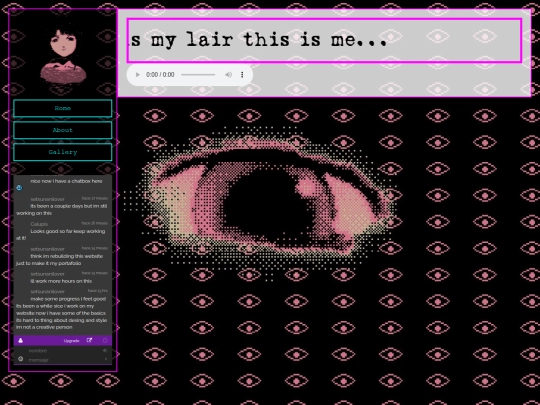Toggle the chatbox sound icon
The width and height of the screenshot is (540, 405).
(105, 351)
